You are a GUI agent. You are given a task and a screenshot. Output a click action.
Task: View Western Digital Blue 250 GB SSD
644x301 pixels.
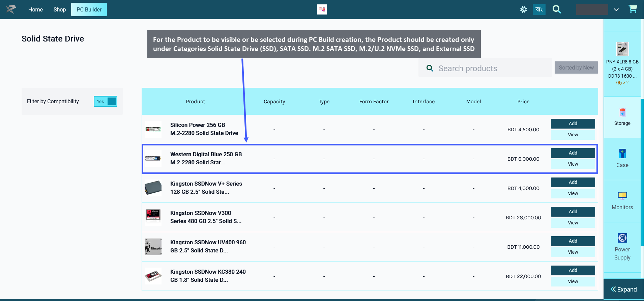click(573, 164)
